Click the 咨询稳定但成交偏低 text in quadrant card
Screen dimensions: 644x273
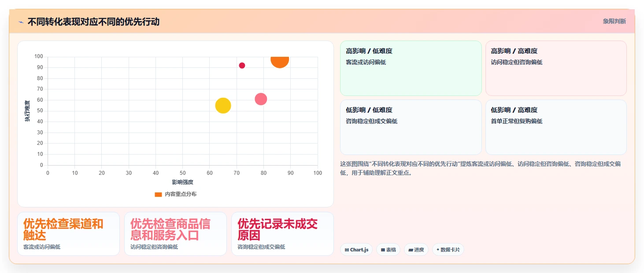pos(372,121)
